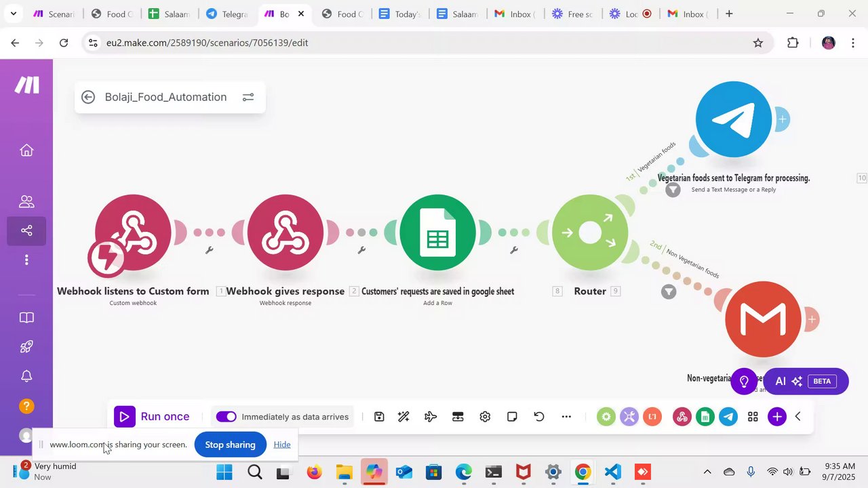
Task: Click the Auto-align magic wand icon
Action: coord(403,417)
